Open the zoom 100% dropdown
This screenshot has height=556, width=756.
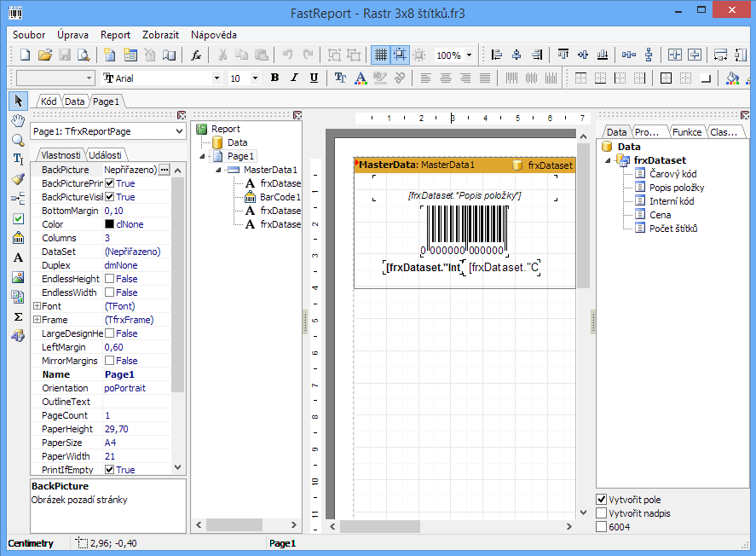(x=469, y=55)
